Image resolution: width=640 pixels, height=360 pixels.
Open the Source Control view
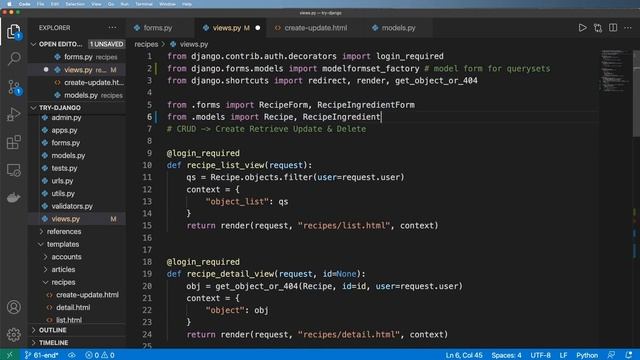(x=14, y=87)
